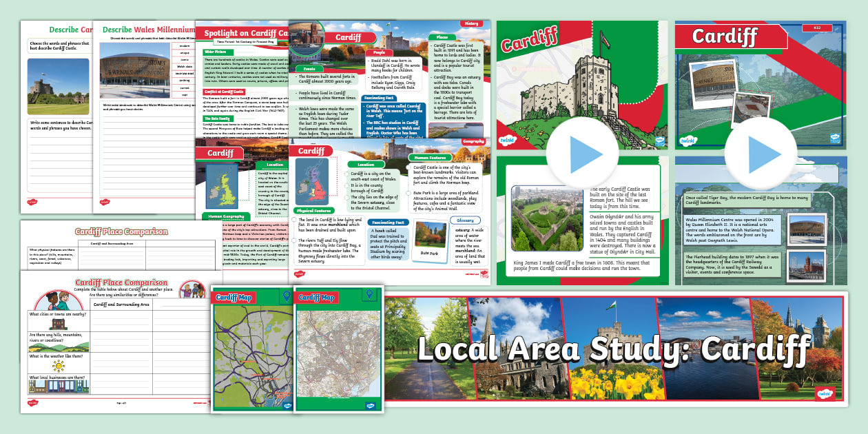Image resolution: width=868 pixels, height=434 pixels.
Task: Click the map pin icon on the aerial-photo Cardiff Map card
Action: point(370,295)
